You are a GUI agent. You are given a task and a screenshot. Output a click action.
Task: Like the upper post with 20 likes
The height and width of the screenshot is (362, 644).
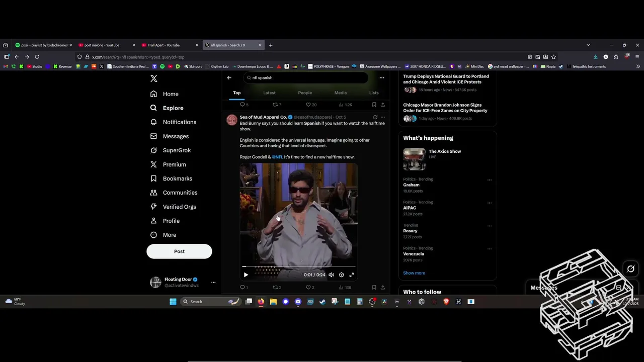click(311, 105)
